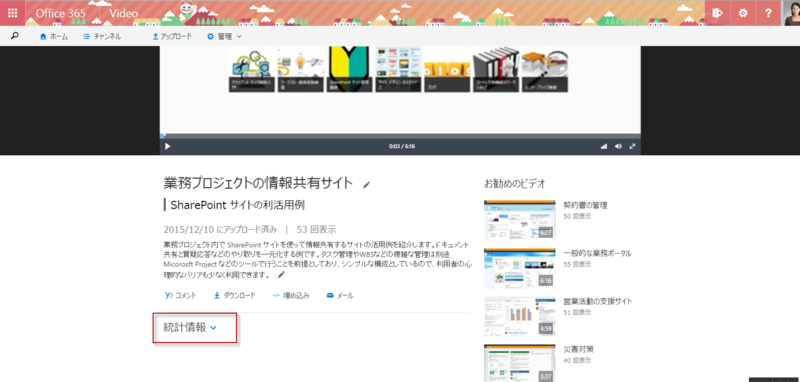The height and width of the screenshot is (382, 800).
Task: Go to ホーム home page
Action: click(x=54, y=37)
